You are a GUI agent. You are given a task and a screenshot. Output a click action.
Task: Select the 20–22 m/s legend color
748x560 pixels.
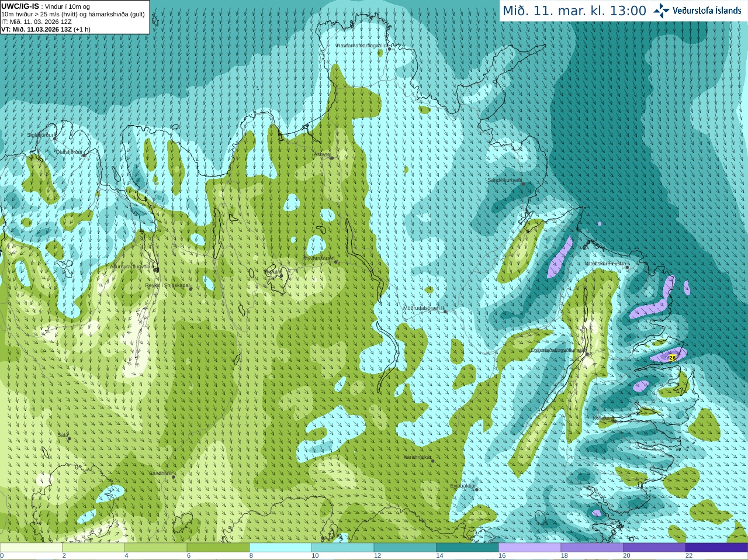[654, 548]
